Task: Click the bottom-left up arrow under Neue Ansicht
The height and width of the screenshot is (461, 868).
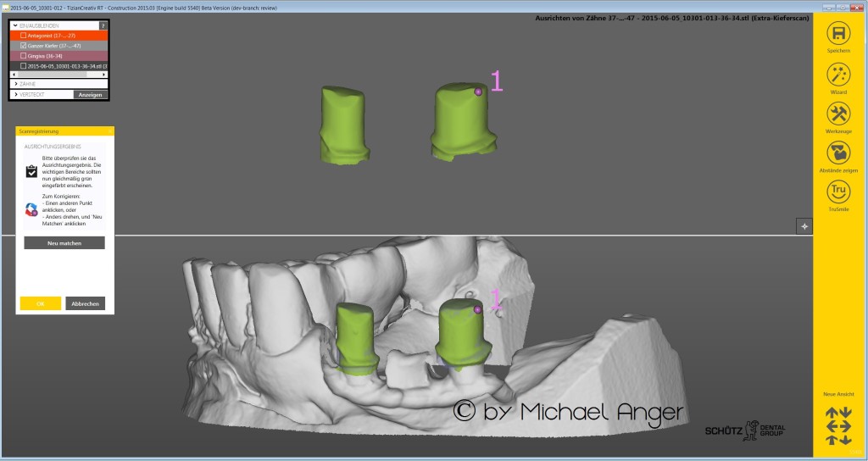Action: pos(832,440)
